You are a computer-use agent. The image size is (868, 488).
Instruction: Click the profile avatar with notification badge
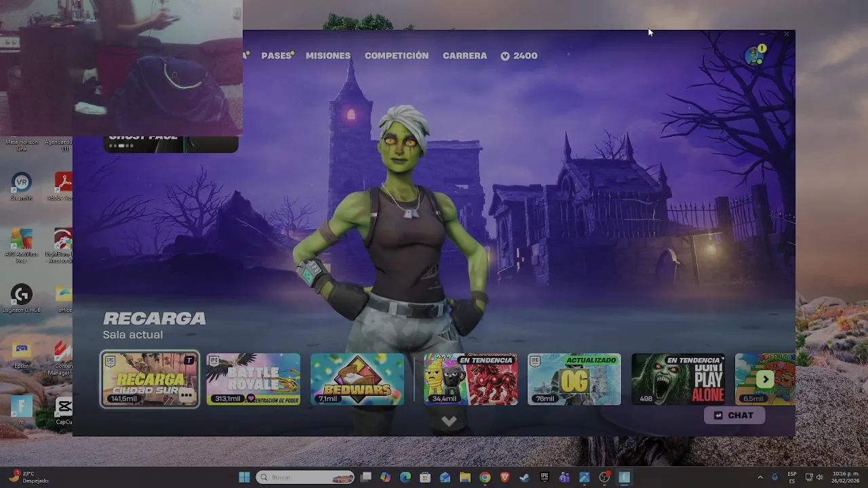755,55
